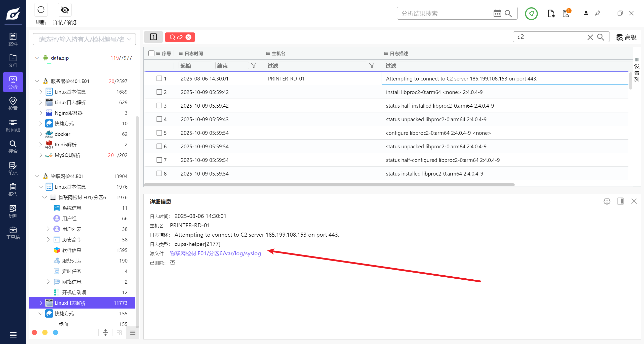Click the 日志时间 filter funnel icon
Screen dimensions: 644x344
254,66
